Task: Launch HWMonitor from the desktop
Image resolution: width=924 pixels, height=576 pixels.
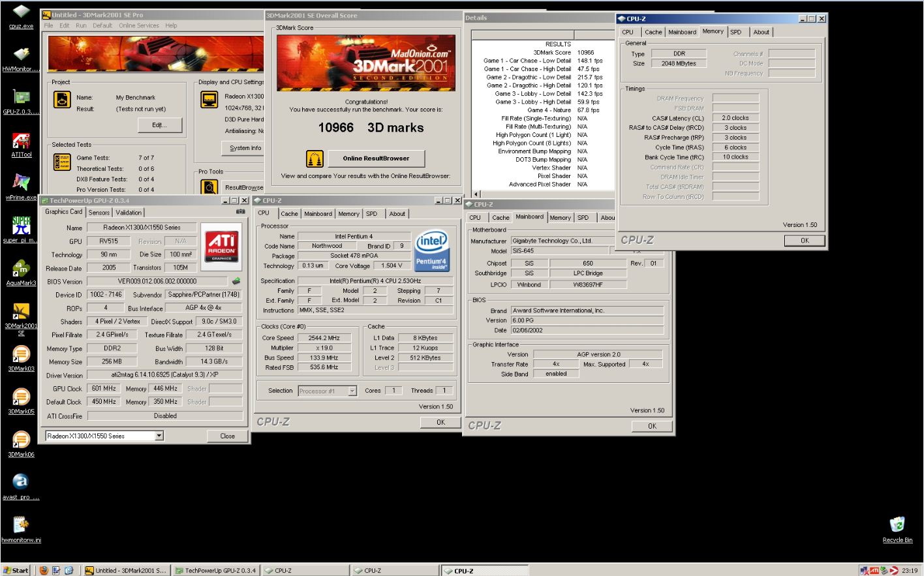Action: click(x=21, y=59)
